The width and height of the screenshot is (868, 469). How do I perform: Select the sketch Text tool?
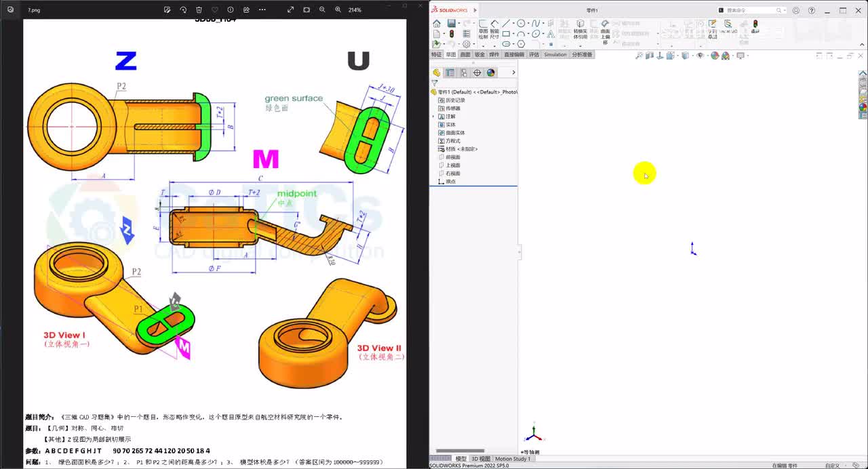coord(551,34)
